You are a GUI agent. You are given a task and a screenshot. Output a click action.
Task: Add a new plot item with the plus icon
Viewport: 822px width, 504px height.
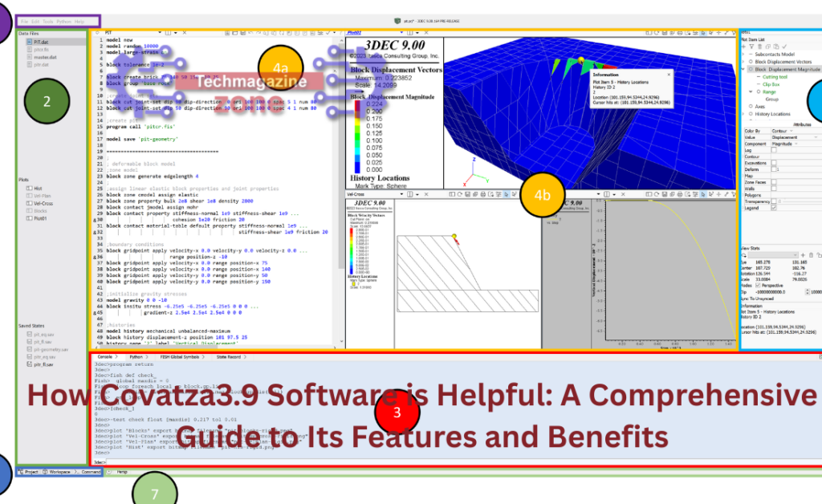[744, 47]
